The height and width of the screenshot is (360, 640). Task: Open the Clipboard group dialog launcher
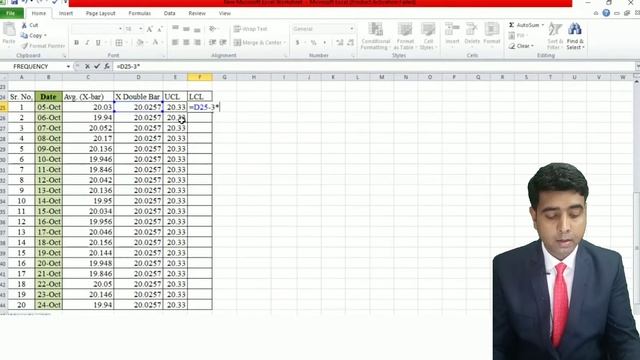click(64, 56)
